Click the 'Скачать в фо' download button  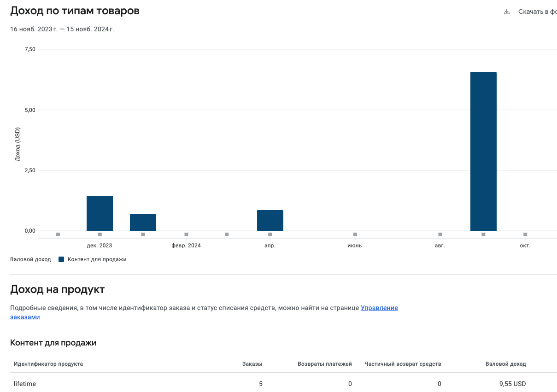[x=530, y=12]
